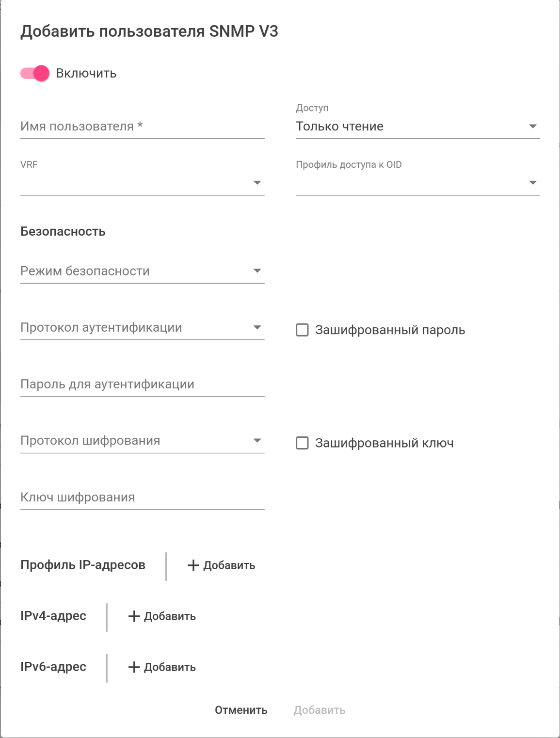Click plus icon next to IPv6-адрес

pos(134,667)
